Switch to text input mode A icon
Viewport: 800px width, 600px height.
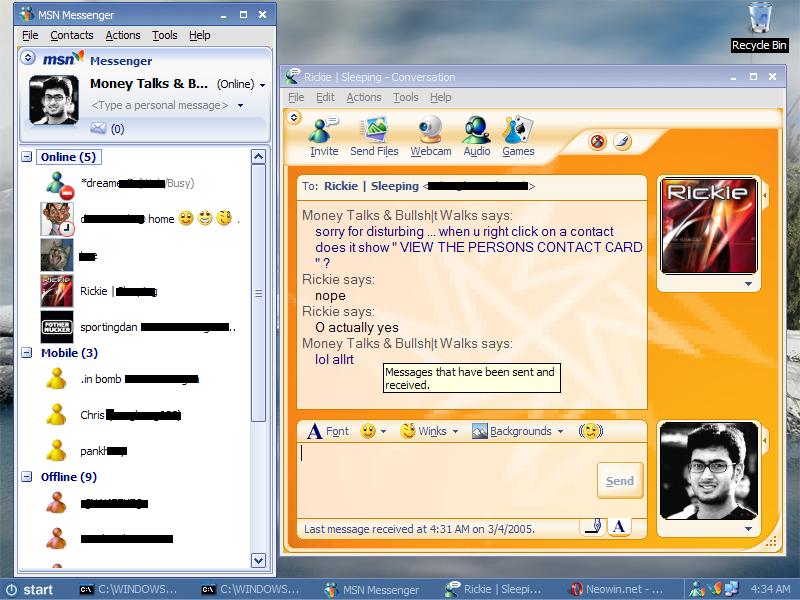tap(619, 526)
